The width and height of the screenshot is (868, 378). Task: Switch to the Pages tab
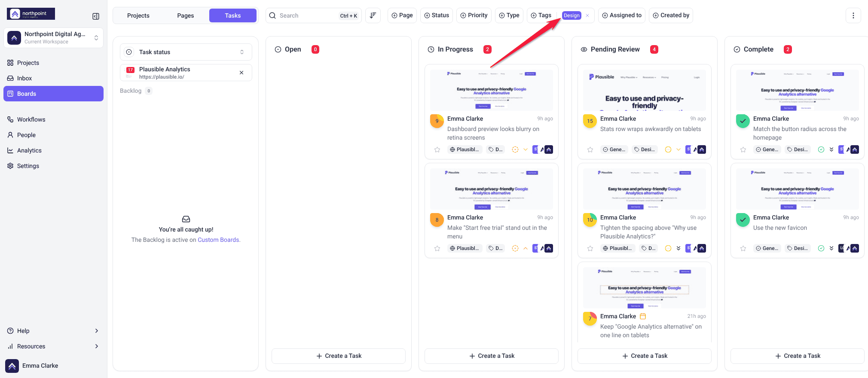point(186,15)
